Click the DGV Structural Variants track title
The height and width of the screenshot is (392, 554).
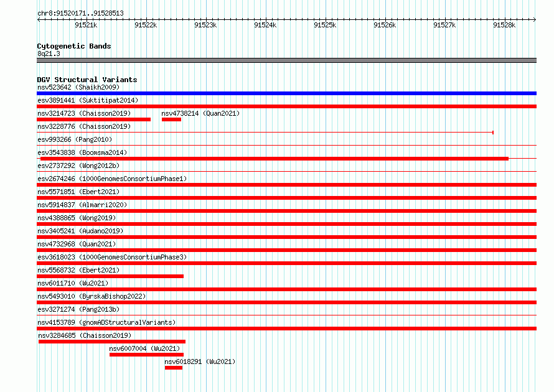[87, 80]
